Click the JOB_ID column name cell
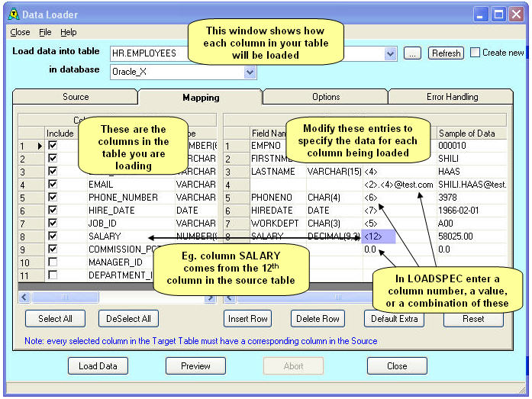The height and width of the screenshot is (399, 532). pyautogui.click(x=131, y=224)
